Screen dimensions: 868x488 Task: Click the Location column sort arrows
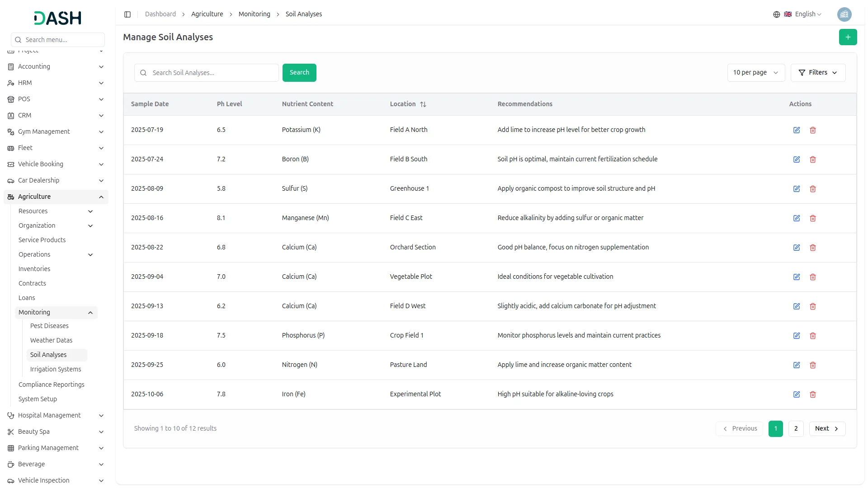tap(423, 104)
